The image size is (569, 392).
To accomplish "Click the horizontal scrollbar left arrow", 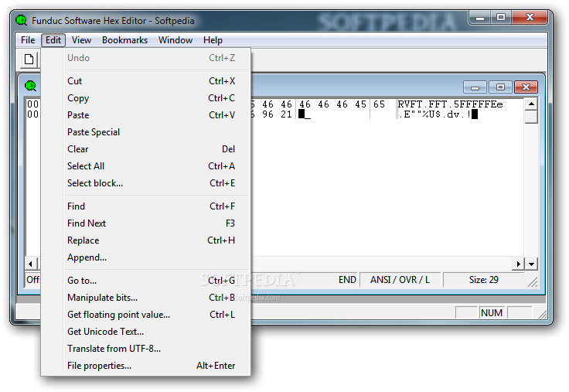I will [30, 264].
